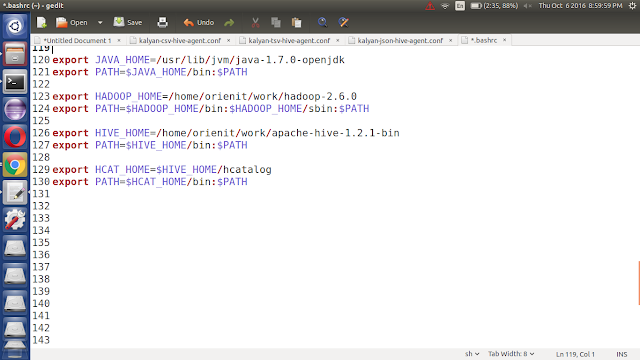This screenshot has height=360, width=640.
Task: Open battery status indicator menu
Action: coord(494,6)
